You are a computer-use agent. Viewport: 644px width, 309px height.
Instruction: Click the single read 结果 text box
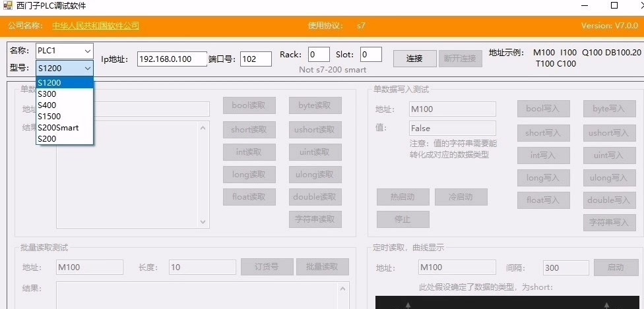click(132, 175)
